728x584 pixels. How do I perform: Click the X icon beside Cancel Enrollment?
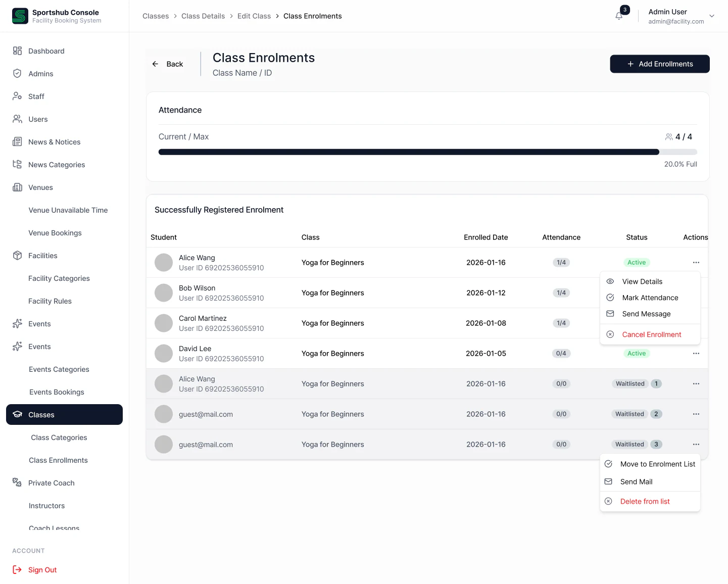click(x=610, y=334)
